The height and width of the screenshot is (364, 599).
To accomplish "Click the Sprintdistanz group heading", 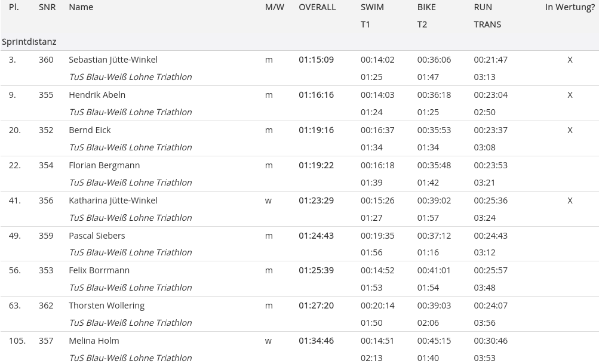I will pos(29,42).
